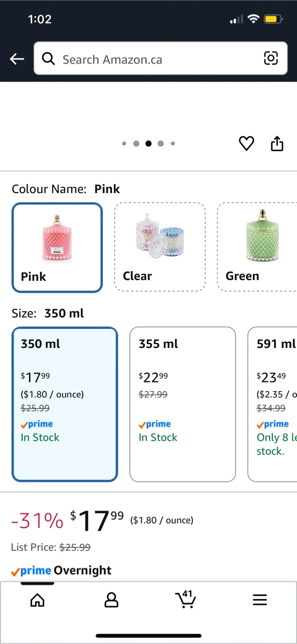Screen dimensions: 297x644
Task: Tap the back arrow icon
Action: [17, 59]
